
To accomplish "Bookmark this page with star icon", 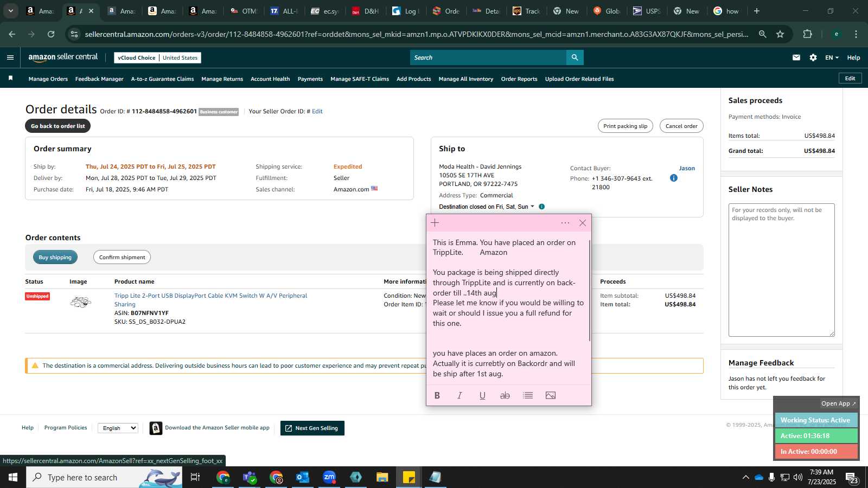I will (x=780, y=34).
